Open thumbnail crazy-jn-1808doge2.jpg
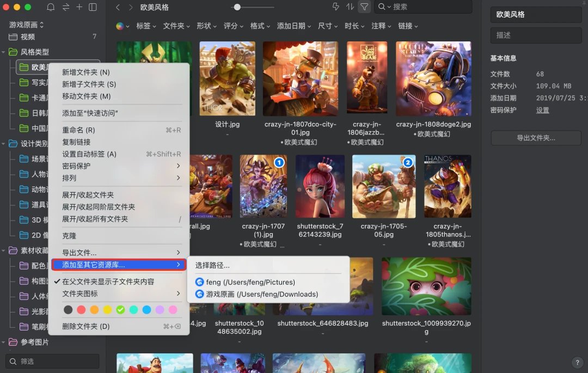The width and height of the screenshot is (588, 373). [433, 79]
